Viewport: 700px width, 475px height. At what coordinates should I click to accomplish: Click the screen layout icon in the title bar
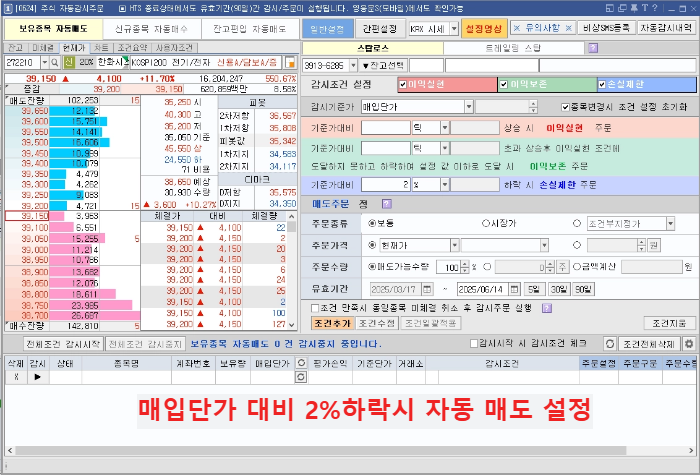point(610,8)
